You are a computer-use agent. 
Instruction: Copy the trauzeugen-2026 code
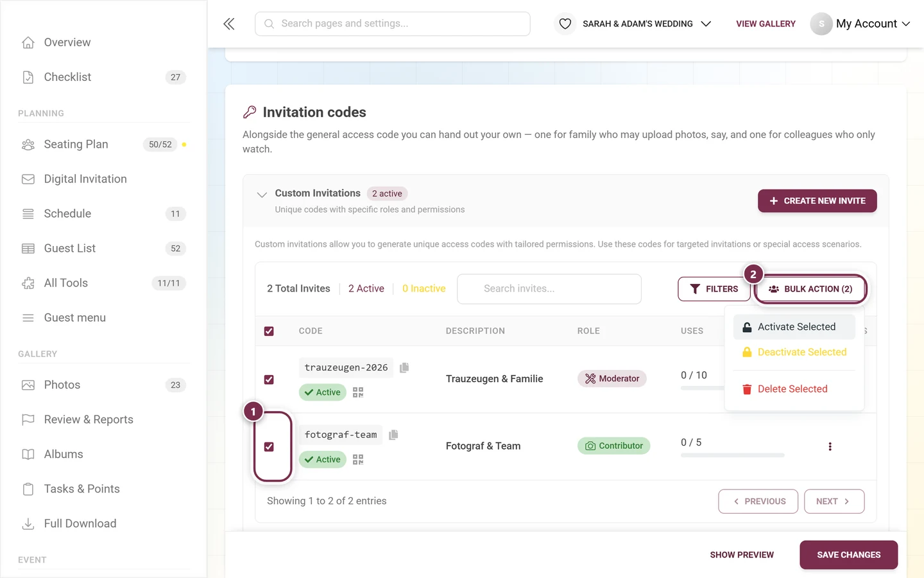pyautogui.click(x=404, y=367)
